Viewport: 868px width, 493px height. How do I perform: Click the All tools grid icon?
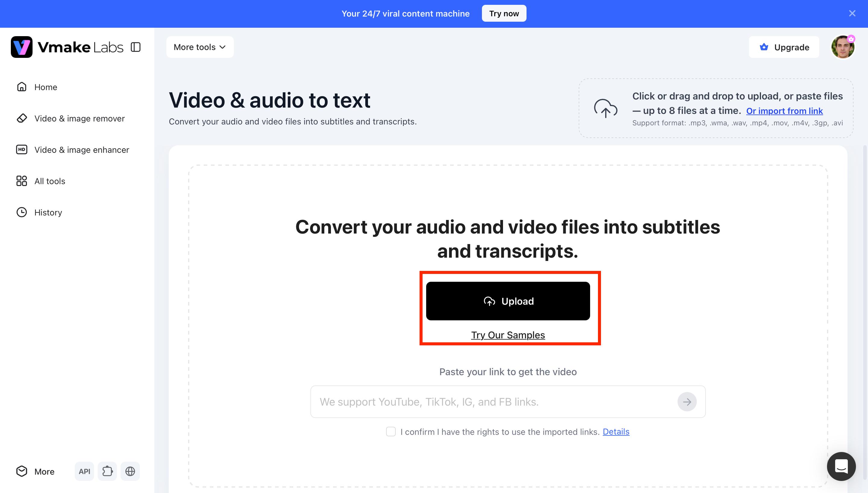click(22, 181)
